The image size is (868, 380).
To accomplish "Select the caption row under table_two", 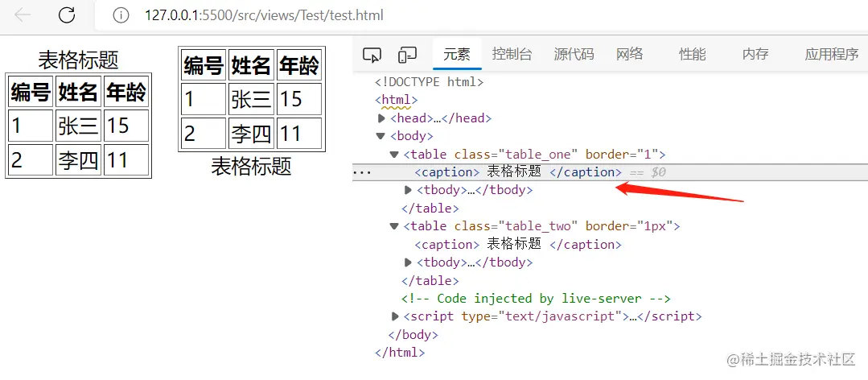I will [518, 244].
